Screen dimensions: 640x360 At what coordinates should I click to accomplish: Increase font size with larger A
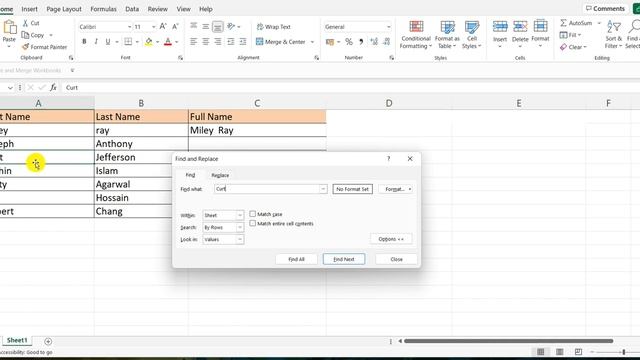(163, 27)
